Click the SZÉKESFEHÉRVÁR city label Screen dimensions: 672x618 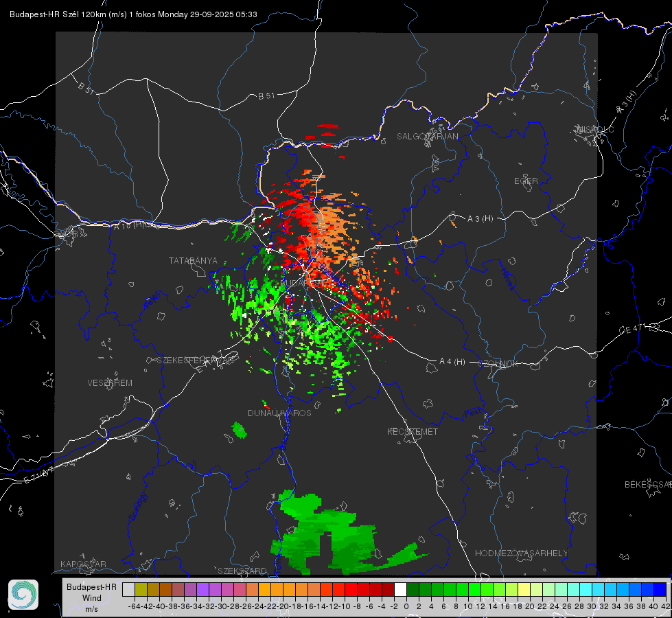click(x=195, y=360)
